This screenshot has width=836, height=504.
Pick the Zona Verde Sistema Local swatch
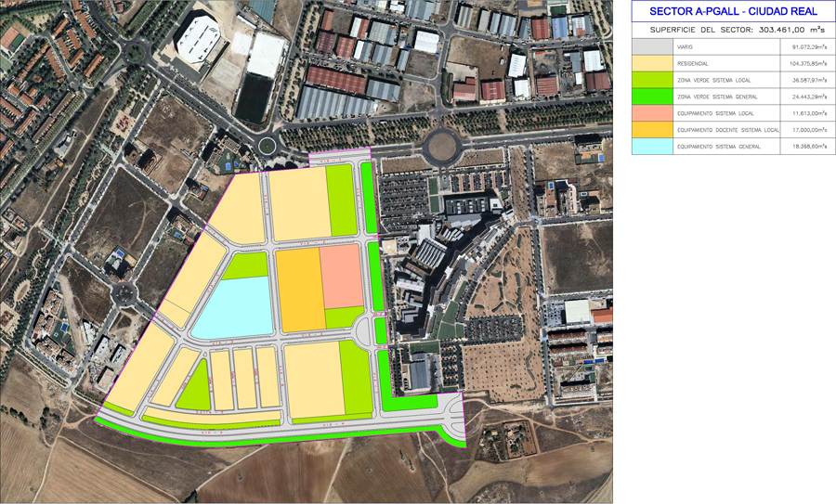pos(652,80)
